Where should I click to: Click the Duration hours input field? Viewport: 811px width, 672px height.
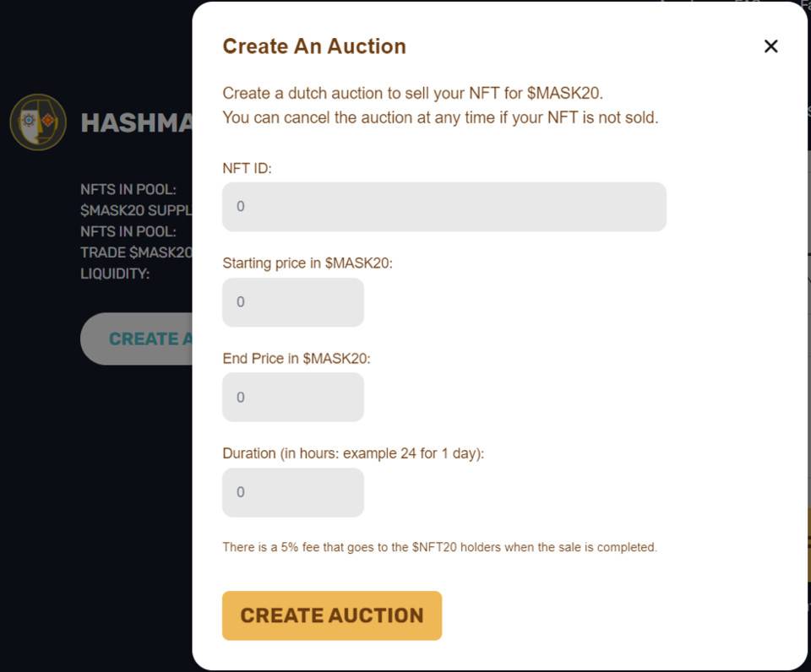coord(292,493)
